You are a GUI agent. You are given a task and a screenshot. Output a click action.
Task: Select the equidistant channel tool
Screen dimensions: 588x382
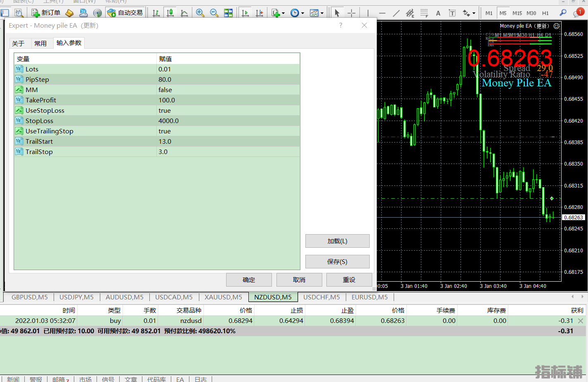(410, 13)
